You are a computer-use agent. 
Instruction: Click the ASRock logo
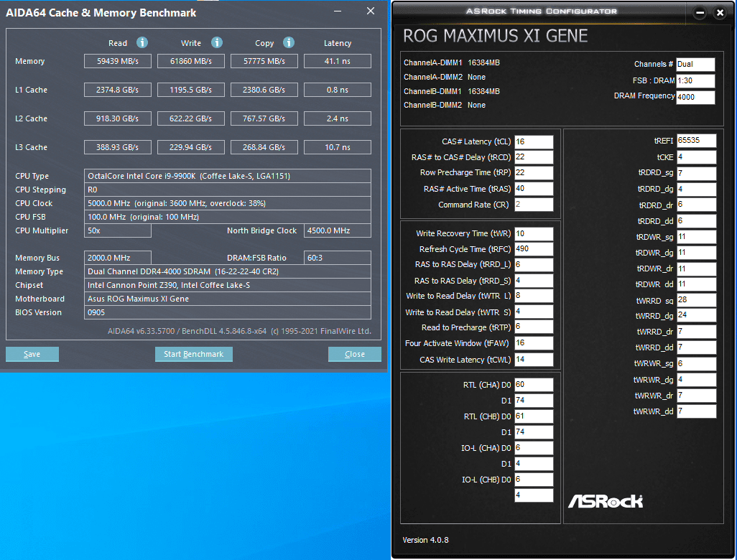[x=606, y=501]
